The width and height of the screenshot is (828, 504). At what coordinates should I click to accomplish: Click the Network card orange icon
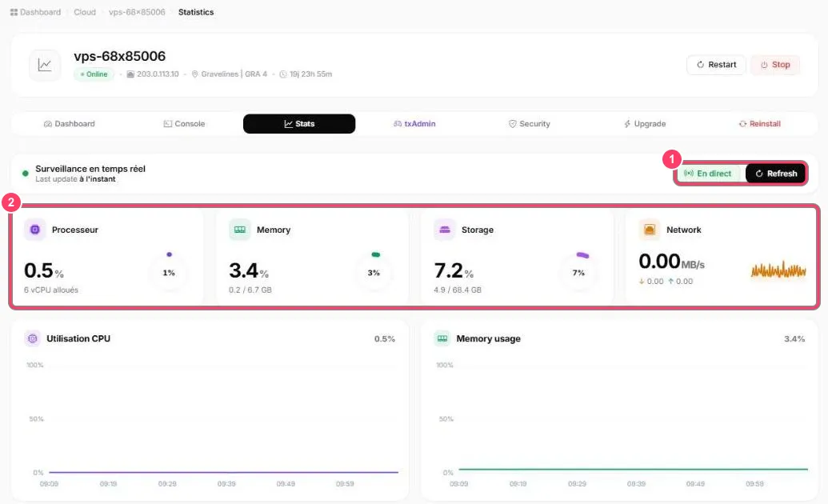[650, 230]
